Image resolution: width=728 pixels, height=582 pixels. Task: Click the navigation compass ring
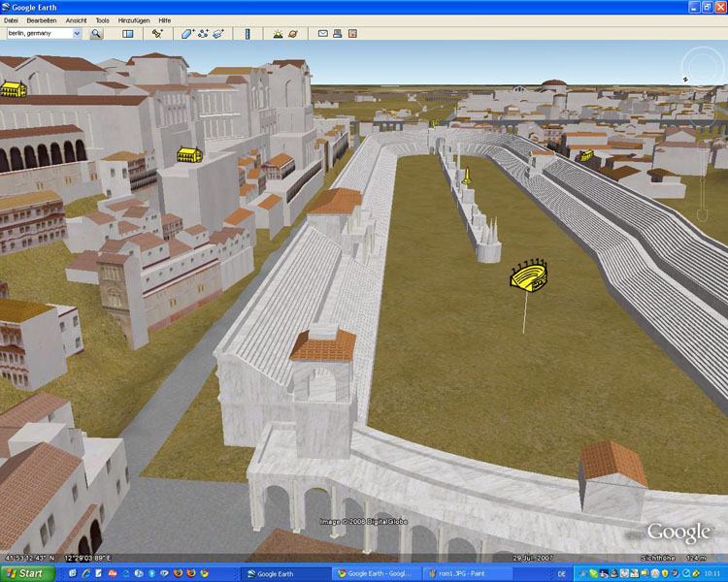point(703,68)
